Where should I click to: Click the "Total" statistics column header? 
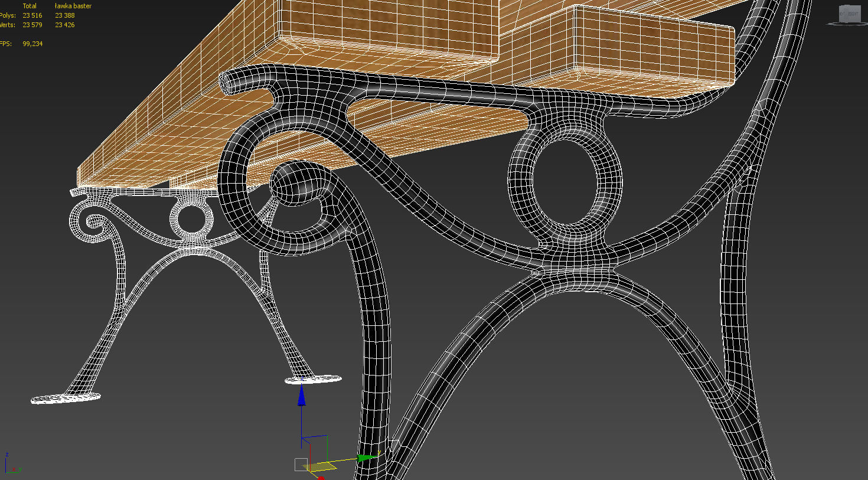click(30, 6)
